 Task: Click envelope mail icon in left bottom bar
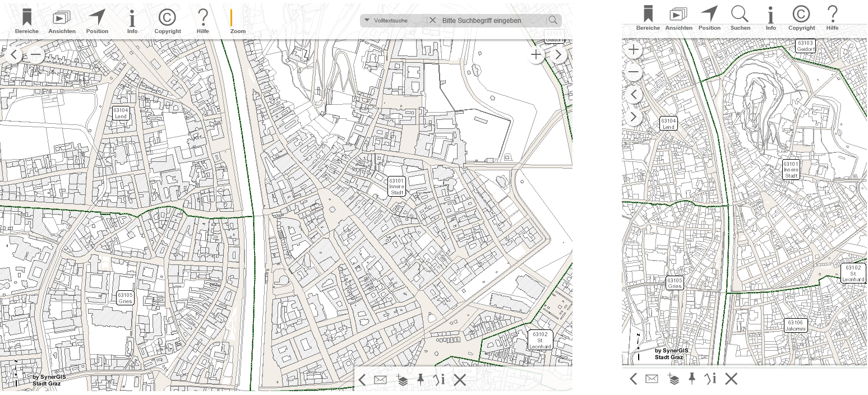tap(380, 380)
